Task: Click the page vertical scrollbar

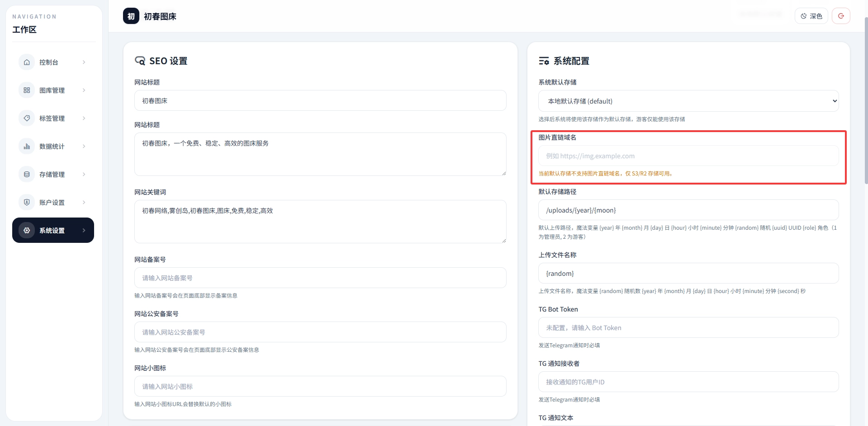Action: pyautogui.click(x=866, y=99)
